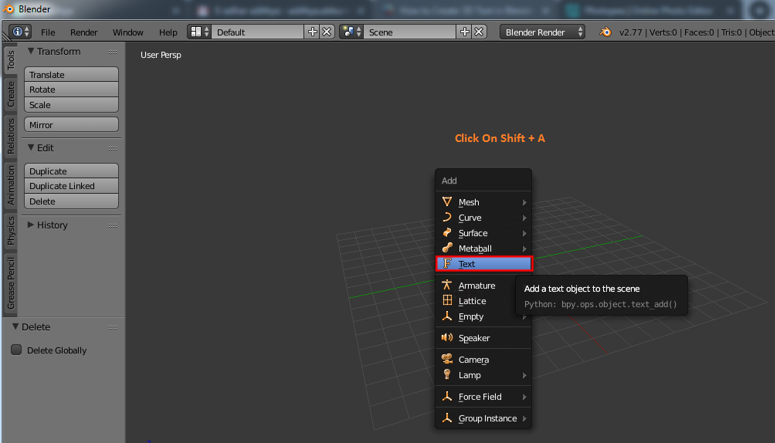This screenshot has width=775, height=443.
Task: Enable the Delete Globally checkbox
Action: coord(16,350)
